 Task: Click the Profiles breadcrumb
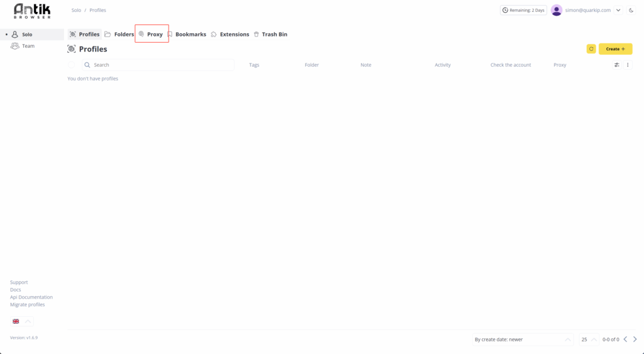pyautogui.click(x=97, y=10)
